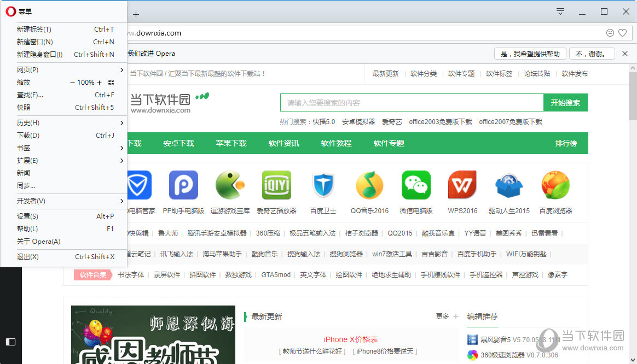The width and height of the screenshot is (637, 364).
Task: Click the 论坛转贴 top link
Action: click(x=537, y=73)
